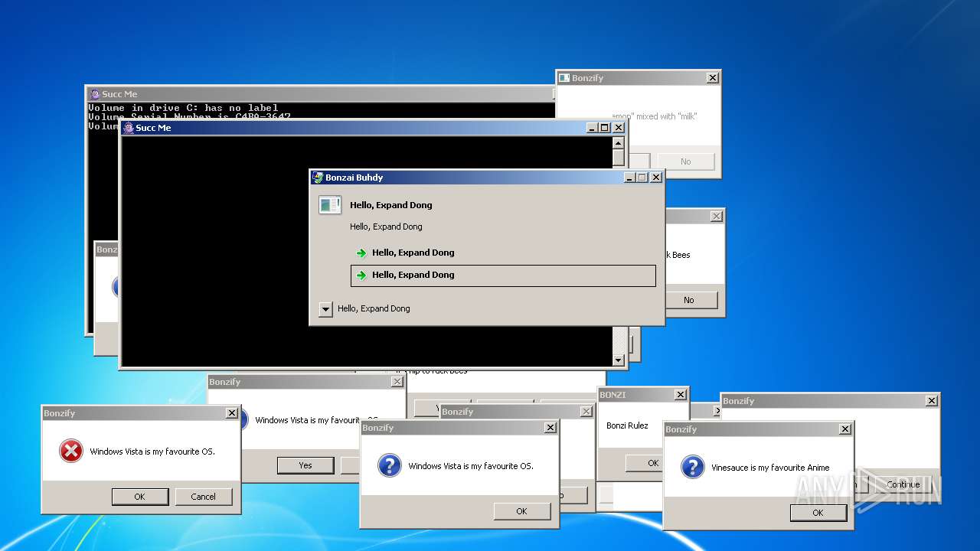Click scroll down arrow in front Succ Me console

[619, 360]
